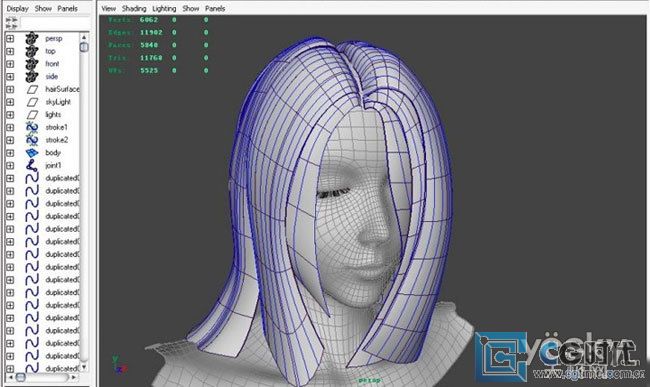Expand the joint1 hierarchy
The width and height of the screenshot is (650, 387).
click(x=10, y=166)
